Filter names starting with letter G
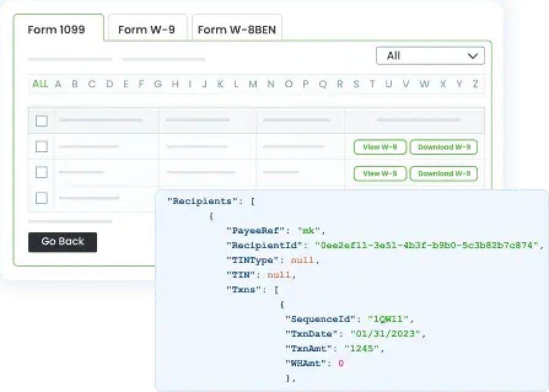Screen dimensions: 549x392 coord(158,84)
